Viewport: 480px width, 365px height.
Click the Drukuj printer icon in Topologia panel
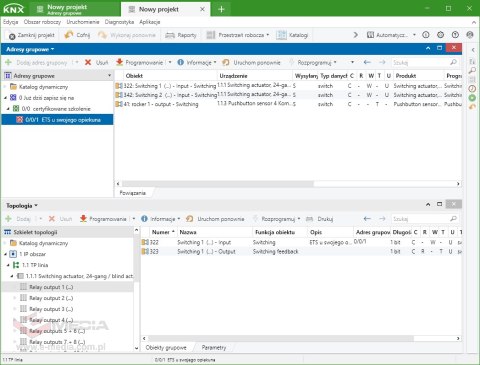pyautogui.click(x=309, y=219)
